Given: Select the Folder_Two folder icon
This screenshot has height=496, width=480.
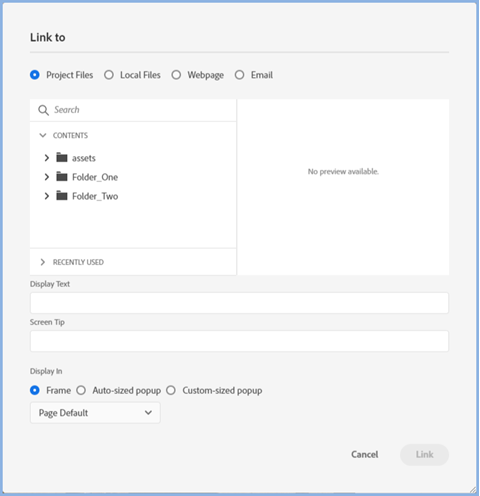Looking at the screenshot, I should click(x=62, y=196).
